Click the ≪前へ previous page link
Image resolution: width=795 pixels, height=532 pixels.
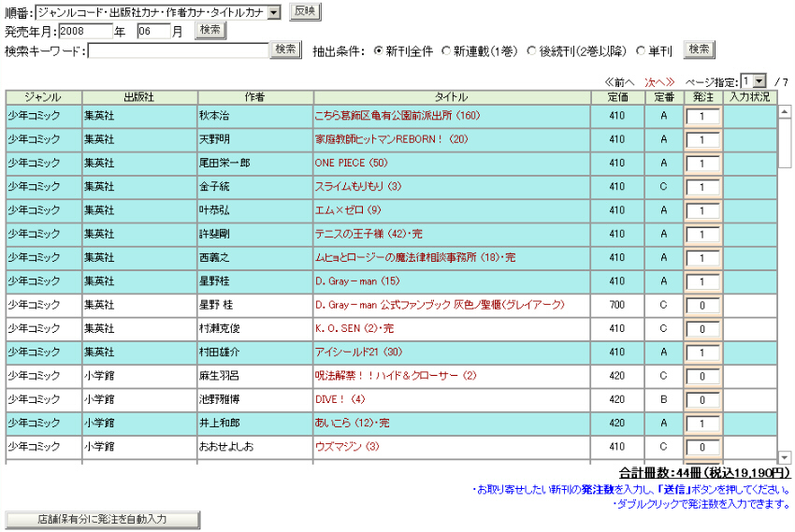coord(619,82)
